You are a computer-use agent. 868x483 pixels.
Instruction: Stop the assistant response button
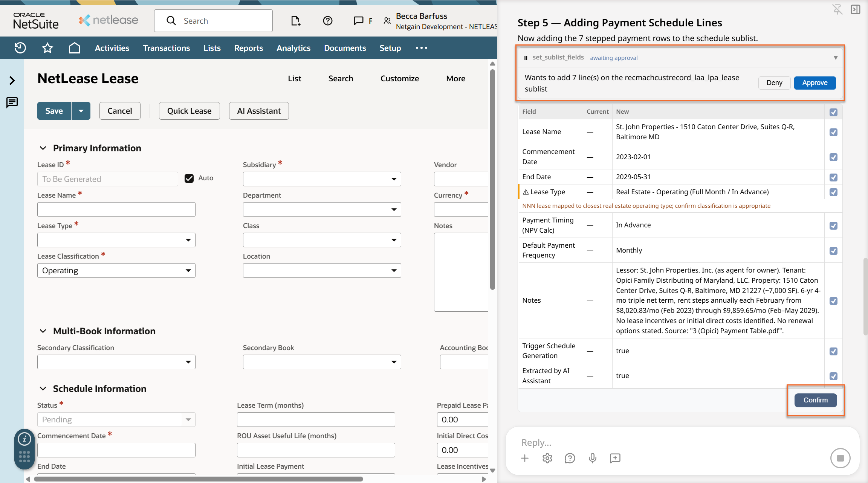pos(840,458)
